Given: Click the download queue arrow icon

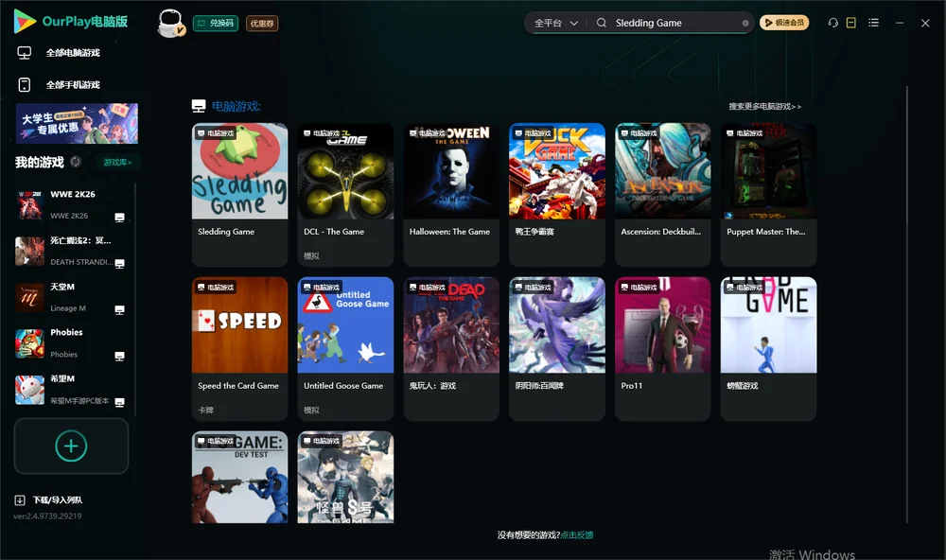Looking at the screenshot, I should 20,500.
